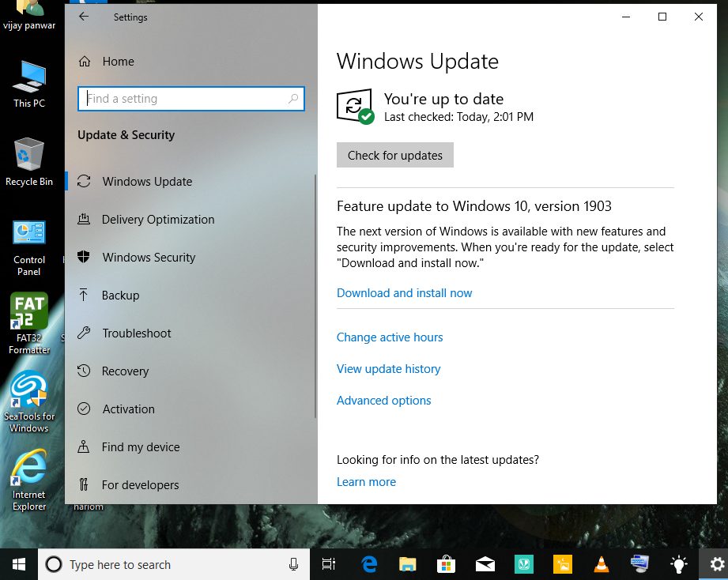Click Download and install now link
The image size is (728, 580).
[404, 293]
